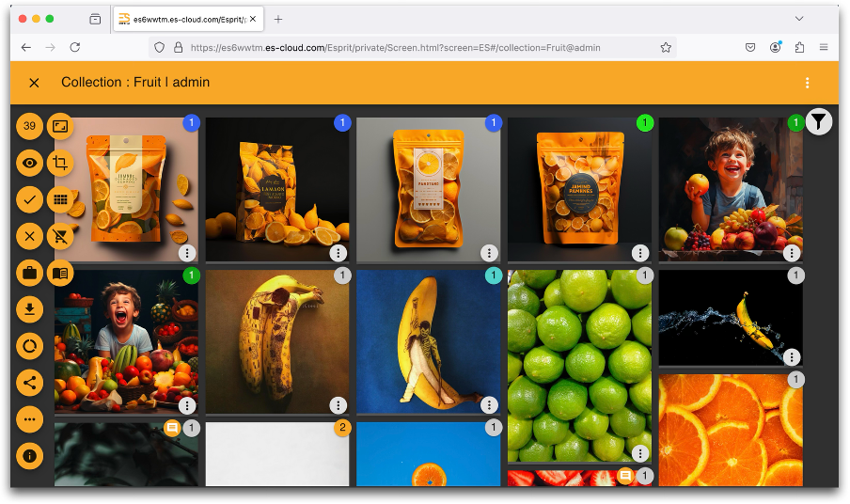Open the Firefox account icon
Image resolution: width=850 pixels, height=504 pixels.
point(775,47)
